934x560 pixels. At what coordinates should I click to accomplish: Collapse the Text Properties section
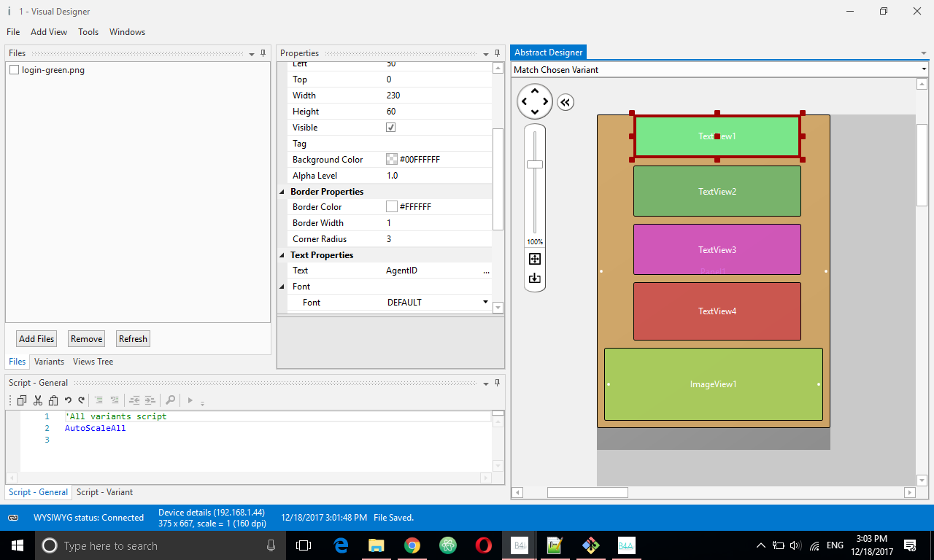pyautogui.click(x=282, y=255)
